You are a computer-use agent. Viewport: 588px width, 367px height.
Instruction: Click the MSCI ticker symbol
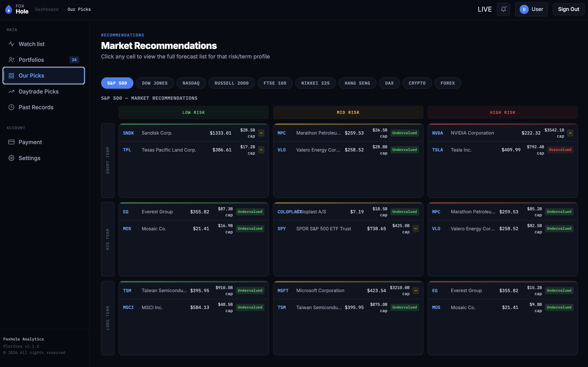pos(128,307)
